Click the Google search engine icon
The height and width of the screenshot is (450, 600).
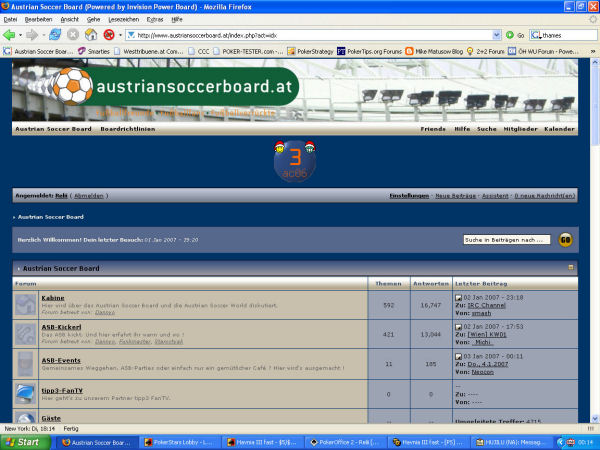pos(535,35)
